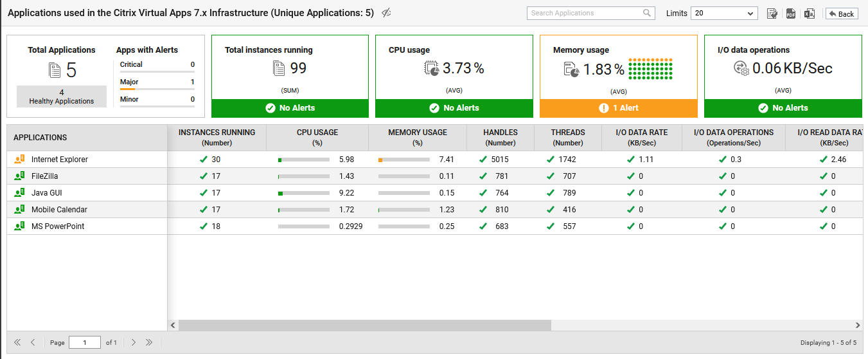This screenshot has width=868, height=359.
Task: Go to the next page of results
Action: pyautogui.click(x=134, y=342)
